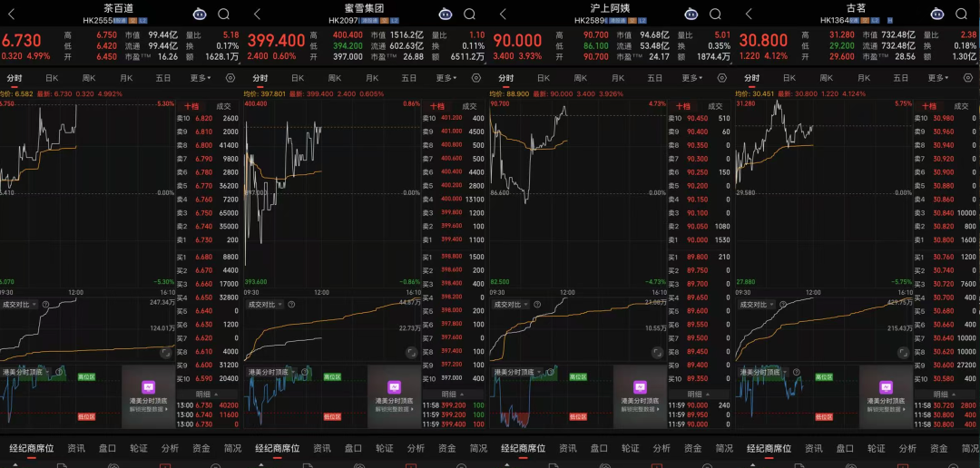The image size is (980, 468).
Task: Click 解锁完整数据 link in 蜜雪集团 panel
Action: 394,410
